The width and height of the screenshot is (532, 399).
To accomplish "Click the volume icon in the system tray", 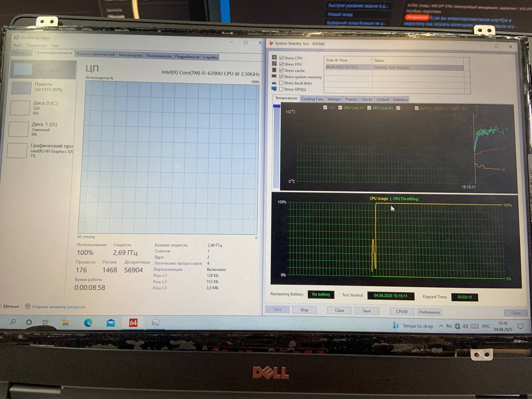I will 465,326.
